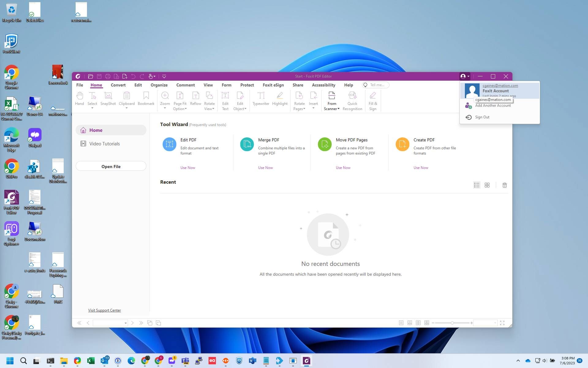Viewport: 588px width, 368px height.
Task: Toggle continuous facing view in status bar
Action: [x=427, y=323]
